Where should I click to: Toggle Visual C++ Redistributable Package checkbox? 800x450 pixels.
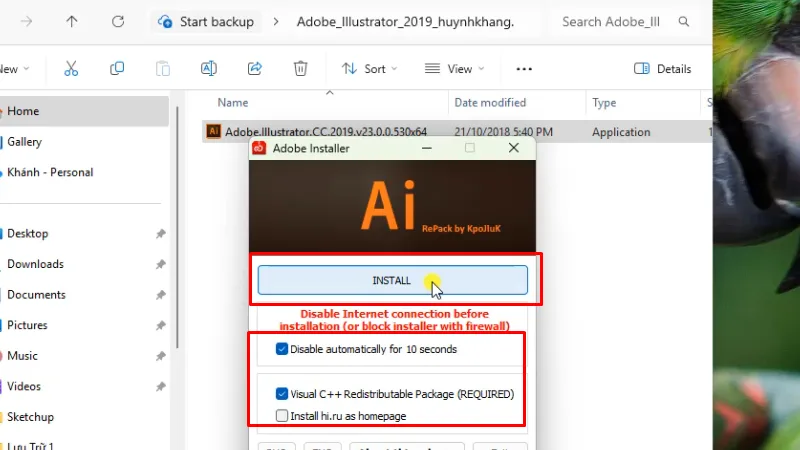282,394
